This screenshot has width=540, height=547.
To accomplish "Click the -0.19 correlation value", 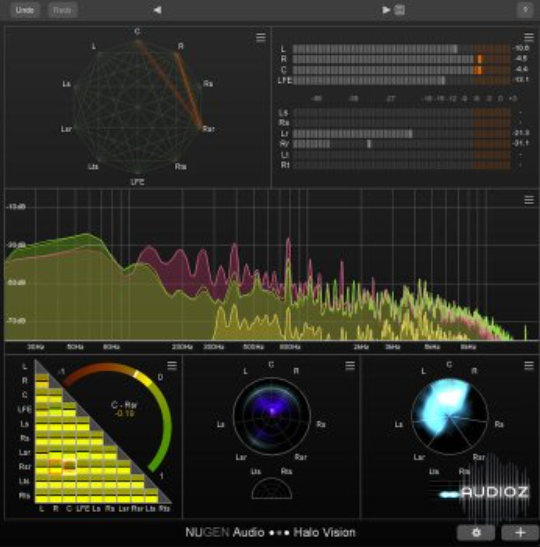I will pyautogui.click(x=125, y=414).
